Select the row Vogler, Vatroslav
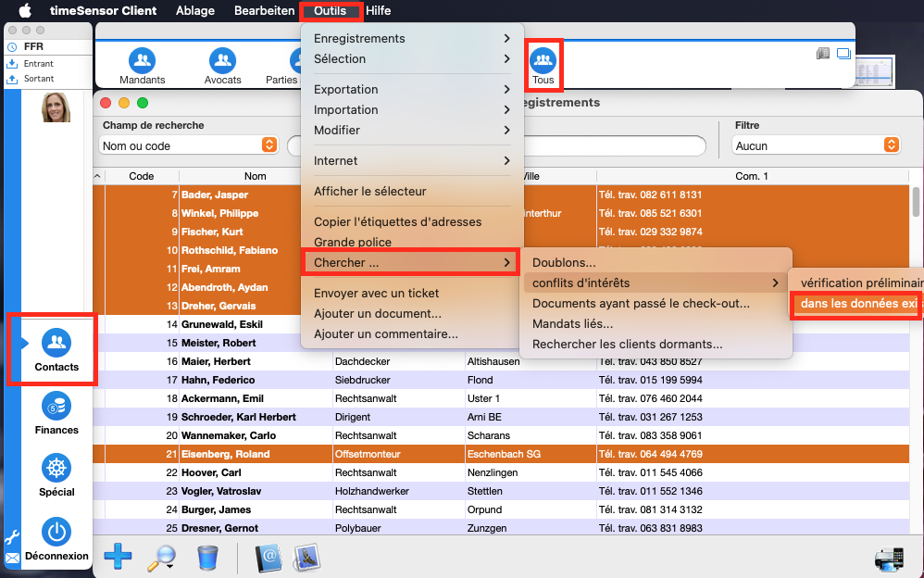 pyautogui.click(x=501, y=491)
